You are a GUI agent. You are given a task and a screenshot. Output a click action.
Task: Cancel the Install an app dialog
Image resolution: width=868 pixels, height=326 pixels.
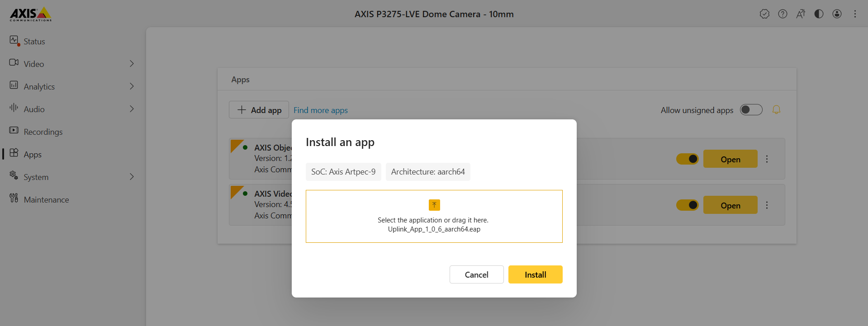[x=476, y=274]
